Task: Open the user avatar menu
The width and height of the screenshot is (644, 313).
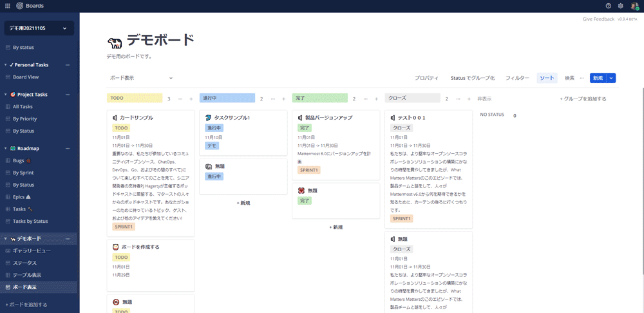Action: point(634,6)
